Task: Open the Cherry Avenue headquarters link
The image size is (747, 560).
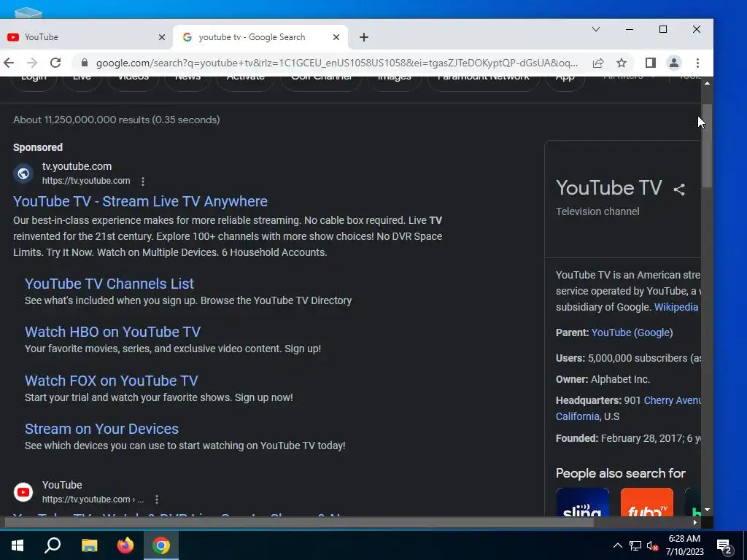Action: (x=672, y=400)
